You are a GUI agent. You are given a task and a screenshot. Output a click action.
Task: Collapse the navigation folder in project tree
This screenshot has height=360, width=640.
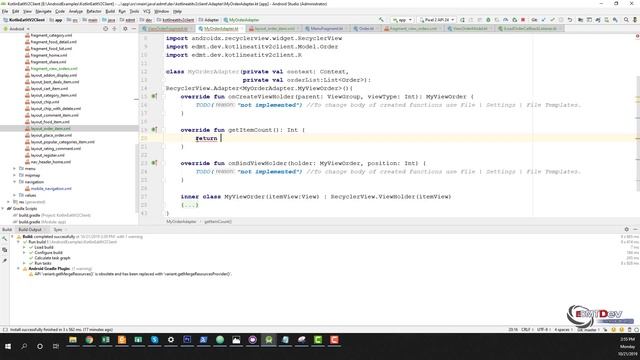[15, 182]
